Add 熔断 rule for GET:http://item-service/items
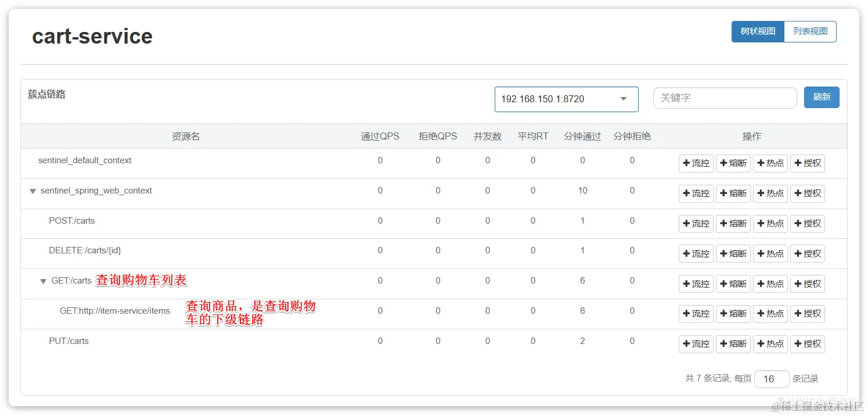 pos(733,314)
